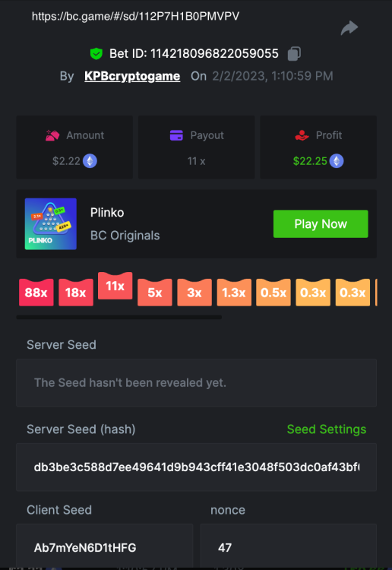Click the nonce field showing 47
The image size is (392, 570).
[x=288, y=546]
